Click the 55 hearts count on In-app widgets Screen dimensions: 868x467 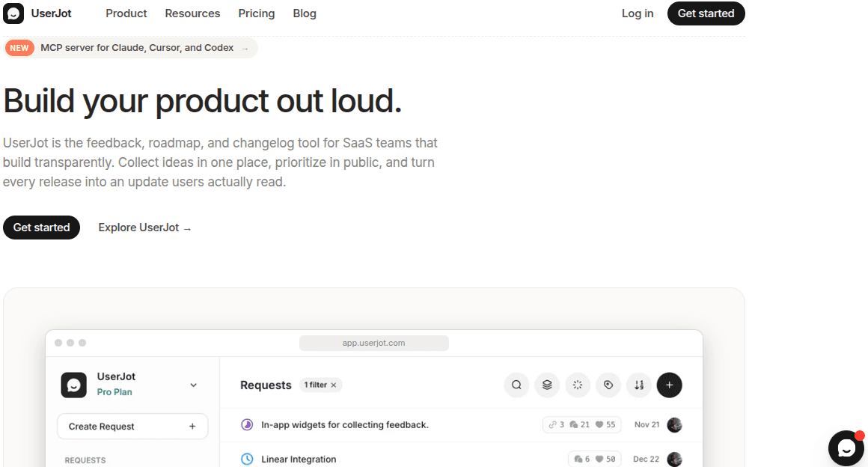coord(605,425)
